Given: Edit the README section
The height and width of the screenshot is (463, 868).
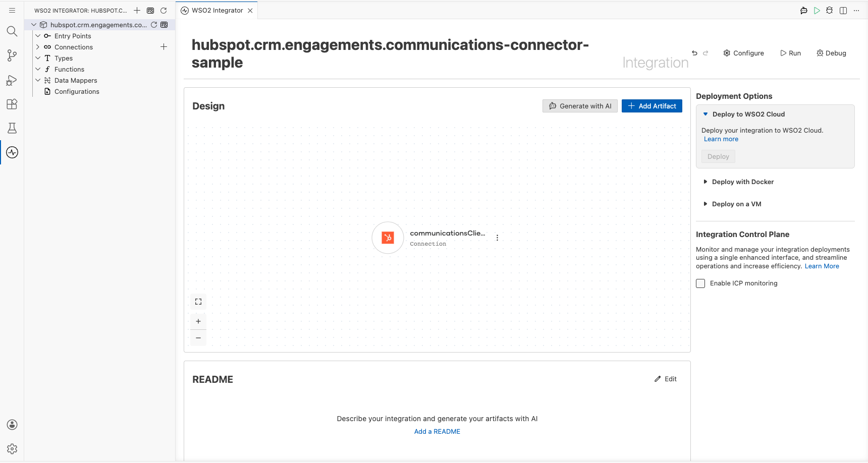Looking at the screenshot, I should [666, 379].
